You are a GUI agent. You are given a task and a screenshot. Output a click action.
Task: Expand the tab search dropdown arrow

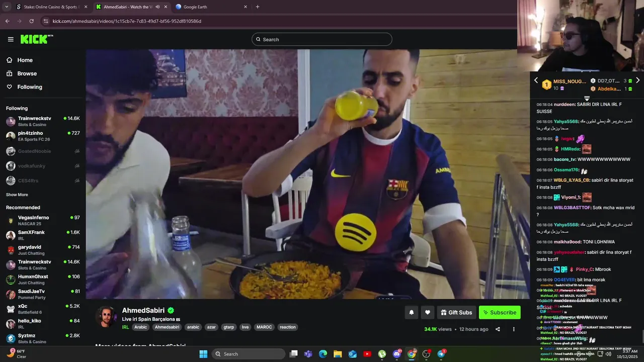tap(7, 7)
